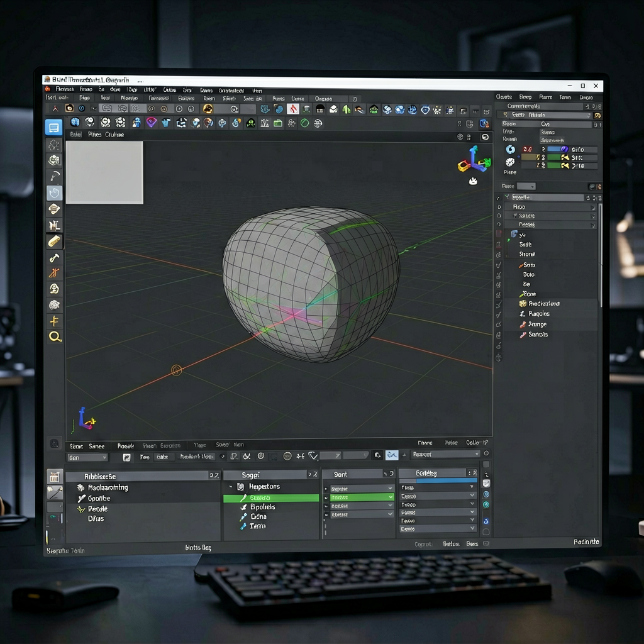Screen dimensions: 644x644
Task: Switch to the Poeslt tab below the viewport
Action: point(125,446)
